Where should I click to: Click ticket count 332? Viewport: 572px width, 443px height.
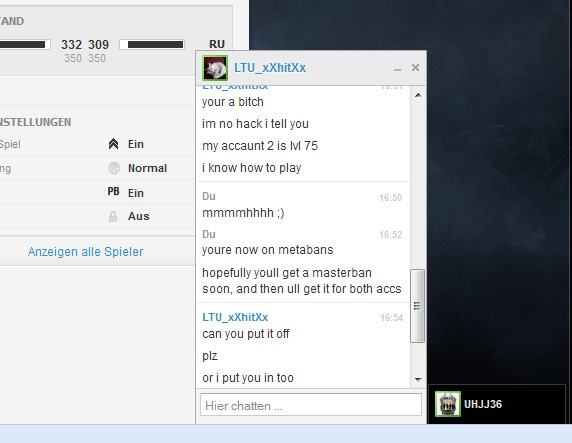click(x=72, y=45)
